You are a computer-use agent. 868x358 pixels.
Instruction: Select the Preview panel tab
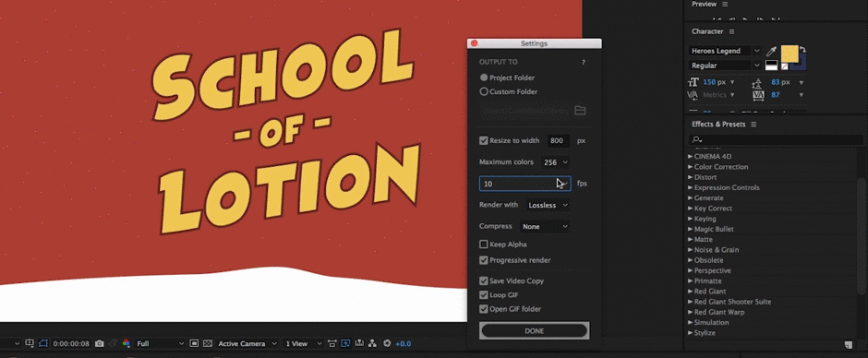point(704,4)
